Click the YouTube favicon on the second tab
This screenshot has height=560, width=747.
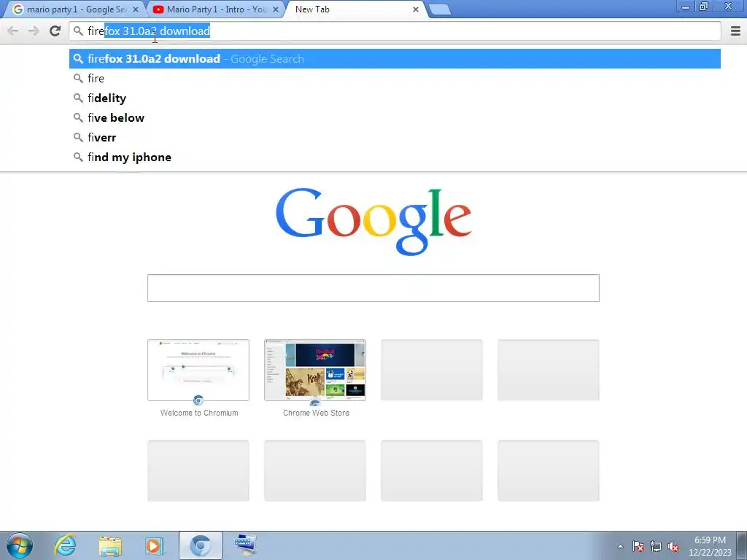(158, 9)
